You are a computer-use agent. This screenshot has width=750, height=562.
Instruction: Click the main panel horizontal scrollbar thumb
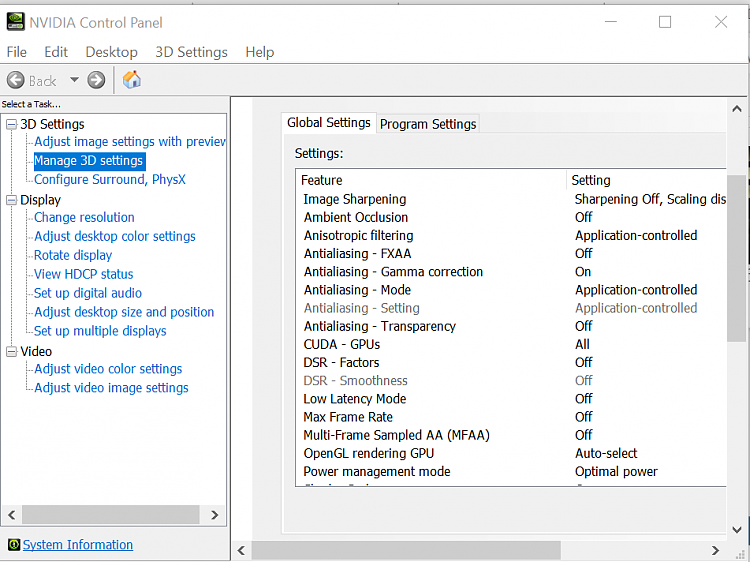(406, 551)
